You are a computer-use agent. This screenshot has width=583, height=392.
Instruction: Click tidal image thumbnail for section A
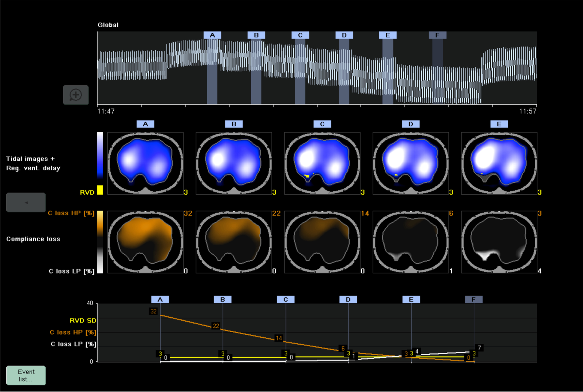coord(145,163)
